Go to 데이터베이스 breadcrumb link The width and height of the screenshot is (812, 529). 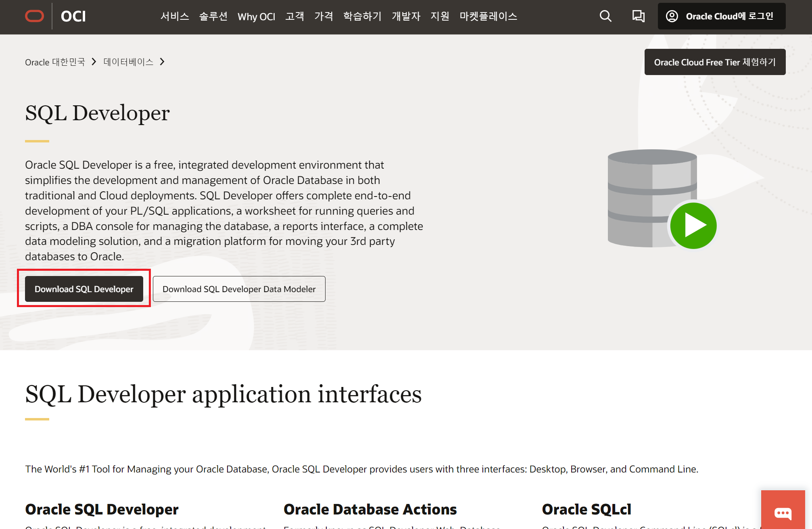pyautogui.click(x=128, y=62)
